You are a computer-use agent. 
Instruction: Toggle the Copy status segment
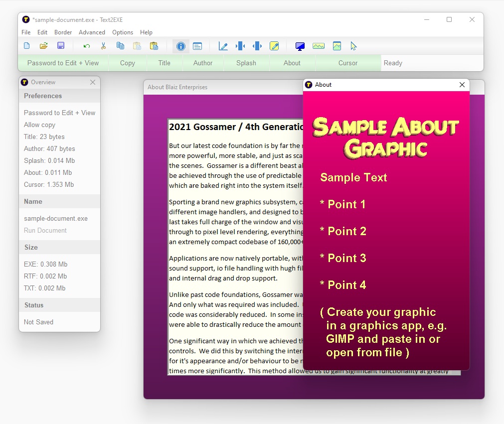click(127, 63)
